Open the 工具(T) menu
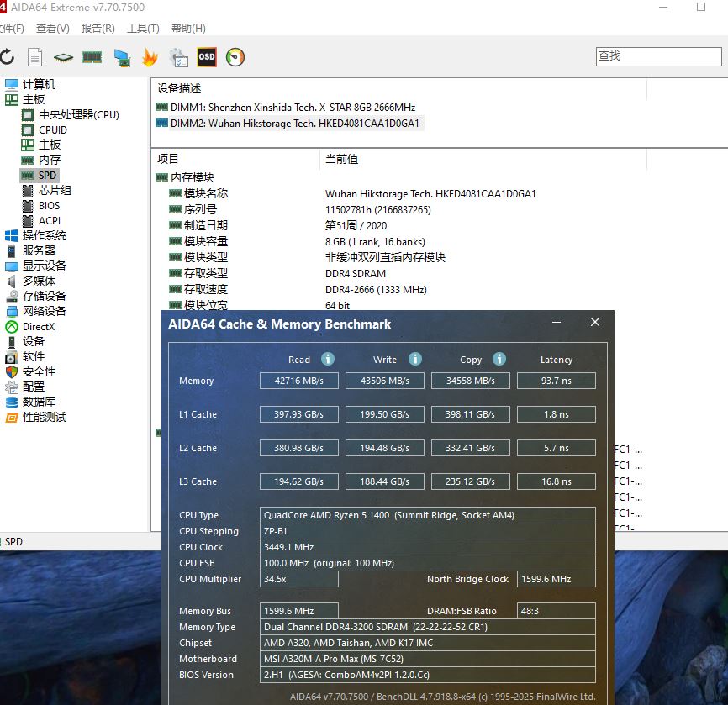 [x=143, y=28]
